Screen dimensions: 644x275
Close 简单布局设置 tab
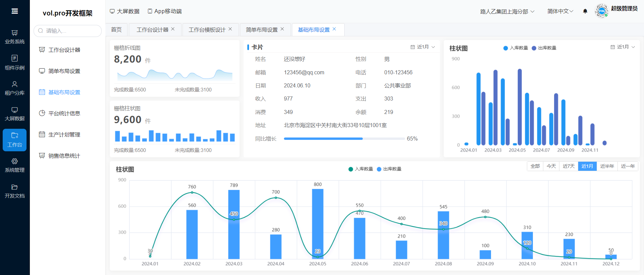[282, 29]
